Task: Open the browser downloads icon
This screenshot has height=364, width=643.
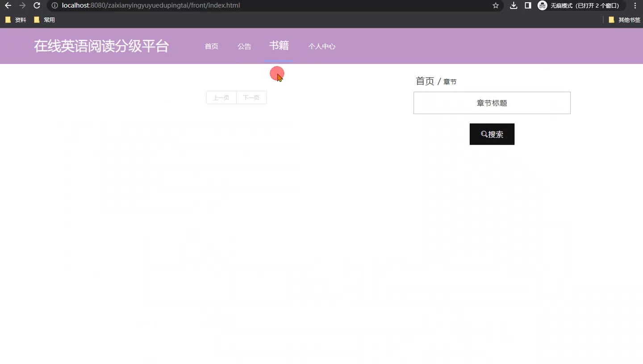Action: (514, 5)
